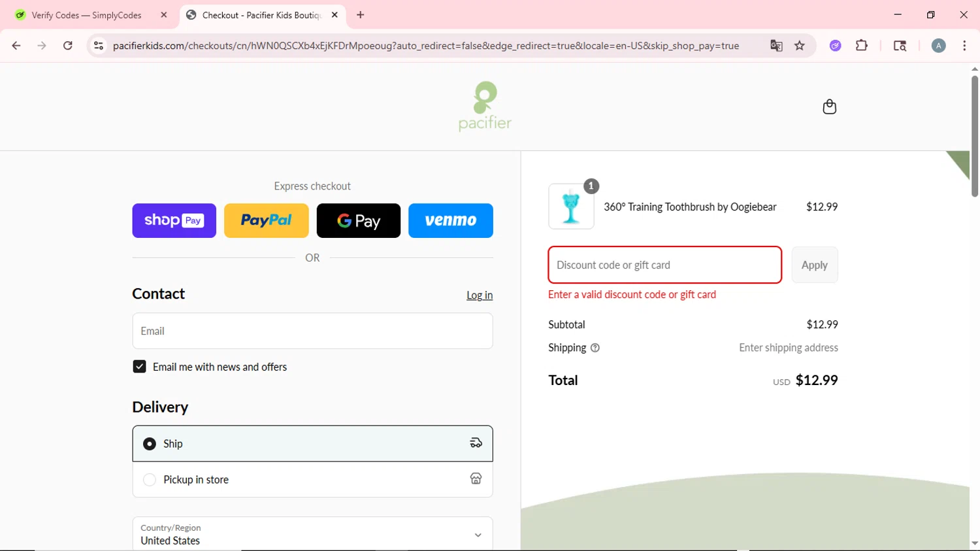Switch to Verify Codes — SimplyCodes tab
The width and height of the screenshot is (980, 551).
coord(86,15)
